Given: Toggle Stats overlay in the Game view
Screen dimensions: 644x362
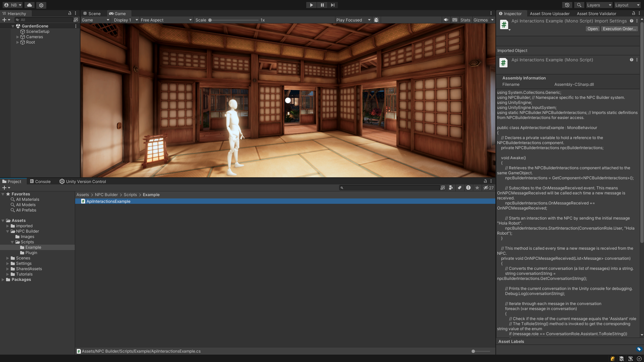Looking at the screenshot, I should pyautogui.click(x=465, y=20).
